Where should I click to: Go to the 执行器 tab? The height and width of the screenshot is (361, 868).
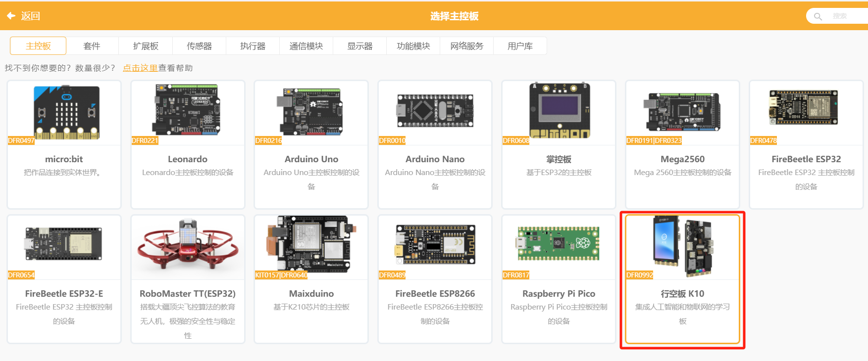tap(253, 46)
